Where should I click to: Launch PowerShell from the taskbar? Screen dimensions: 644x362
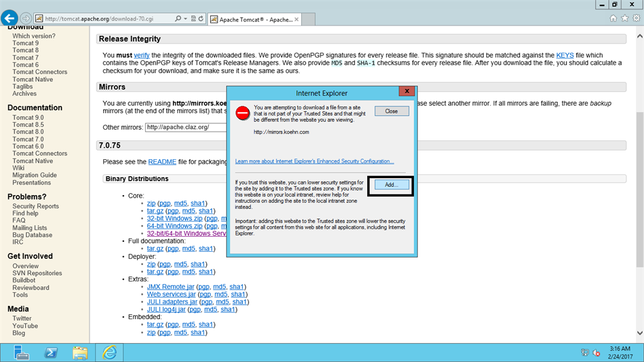point(51,353)
